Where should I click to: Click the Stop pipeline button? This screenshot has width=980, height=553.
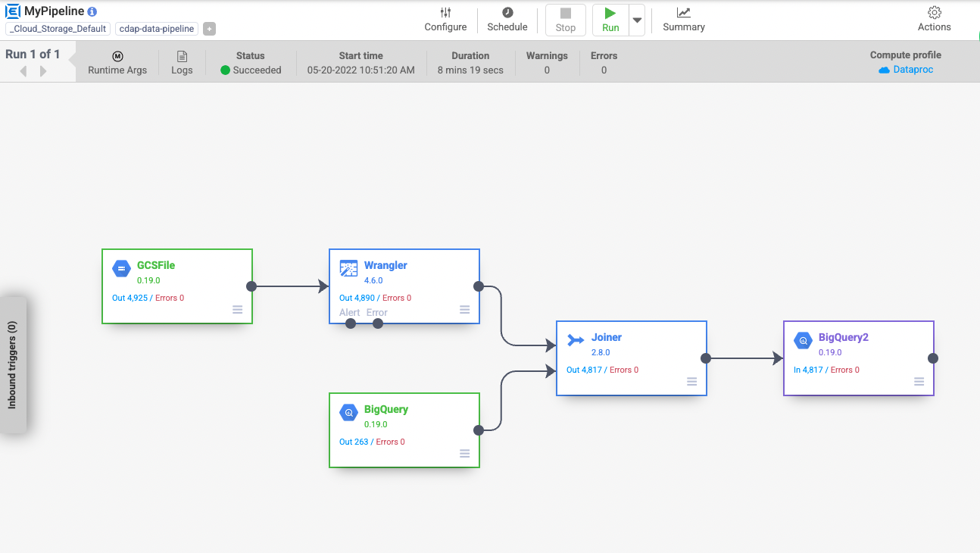[566, 20]
